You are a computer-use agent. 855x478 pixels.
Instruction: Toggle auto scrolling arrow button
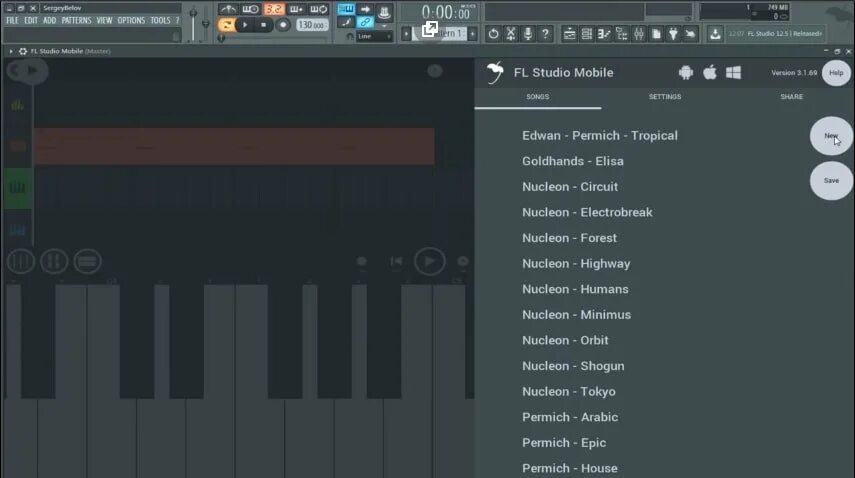(x=365, y=9)
